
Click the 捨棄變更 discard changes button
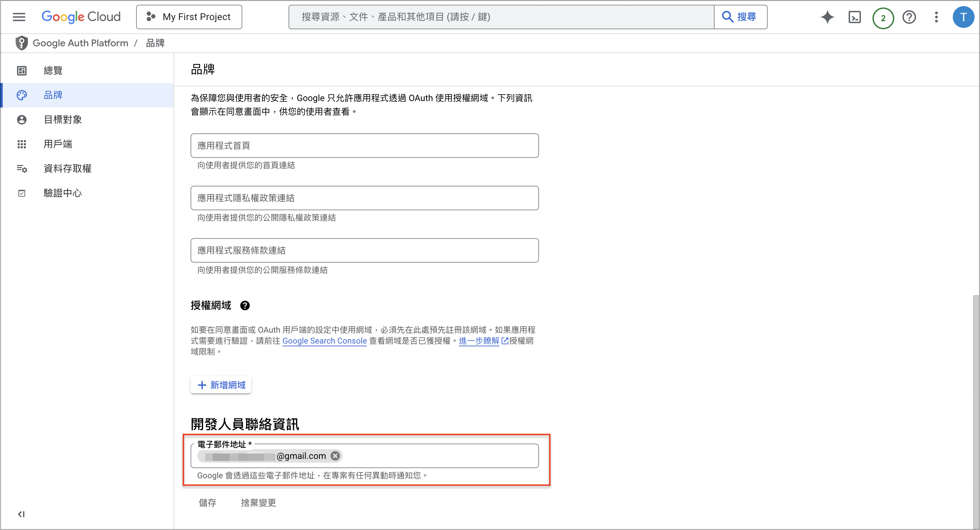point(259,503)
